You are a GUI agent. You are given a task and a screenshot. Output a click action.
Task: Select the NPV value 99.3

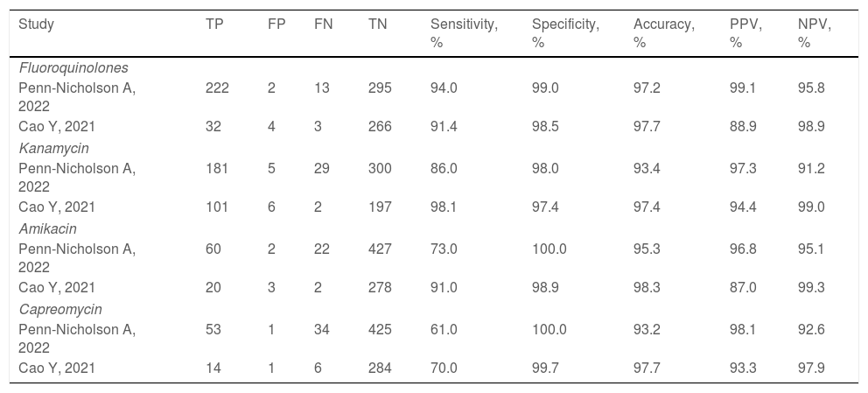click(811, 288)
